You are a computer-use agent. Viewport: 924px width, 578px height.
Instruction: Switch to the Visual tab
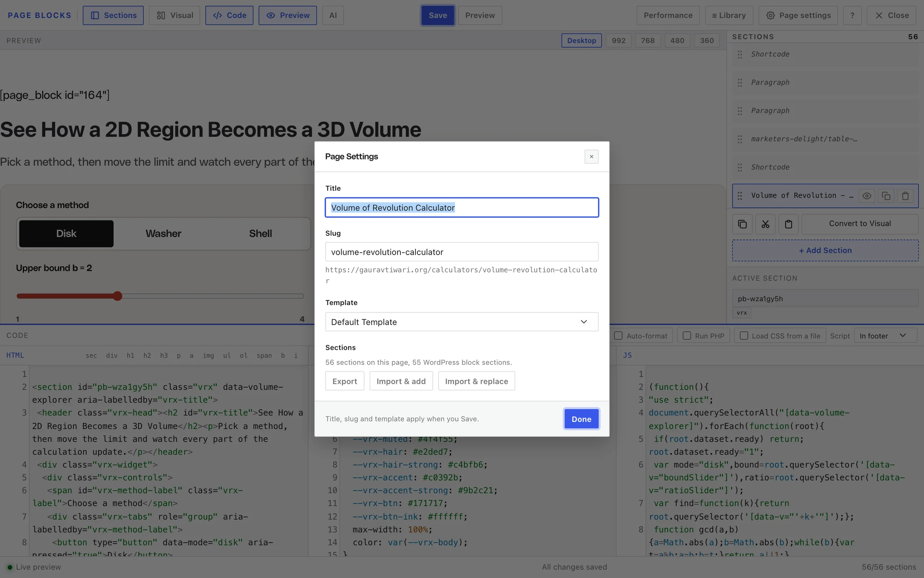174,15
